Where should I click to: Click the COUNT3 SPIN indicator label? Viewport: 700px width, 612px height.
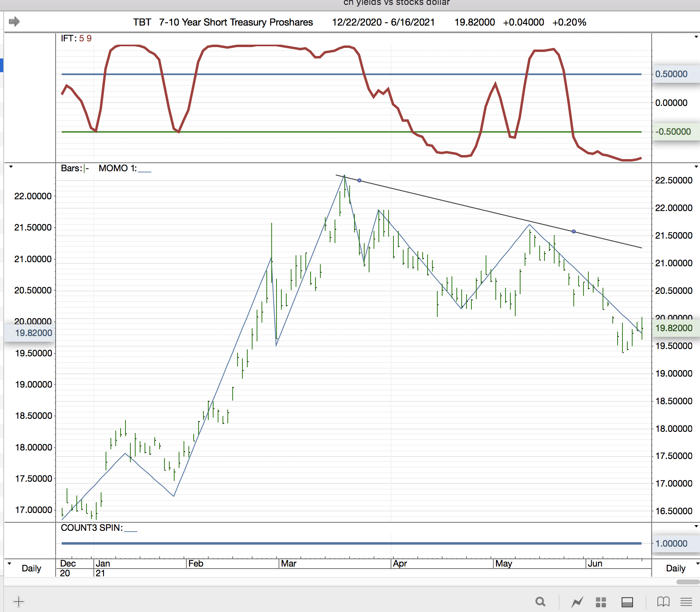99,528
